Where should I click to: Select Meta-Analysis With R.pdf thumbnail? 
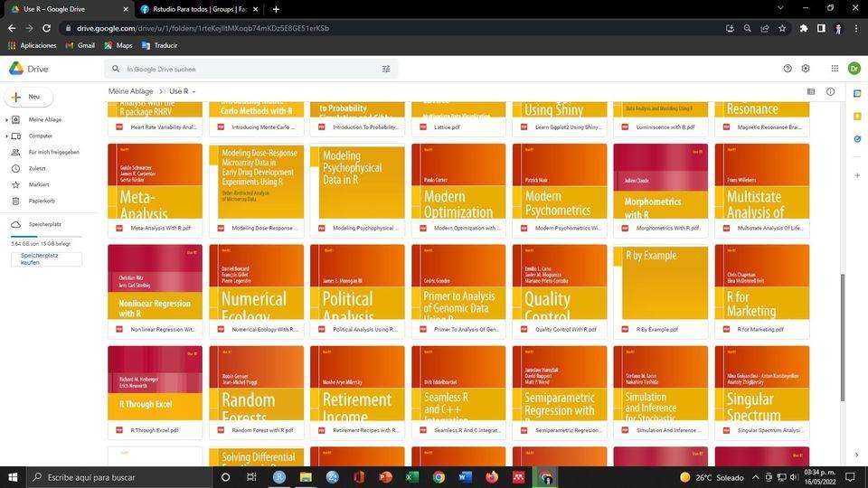tap(155, 181)
